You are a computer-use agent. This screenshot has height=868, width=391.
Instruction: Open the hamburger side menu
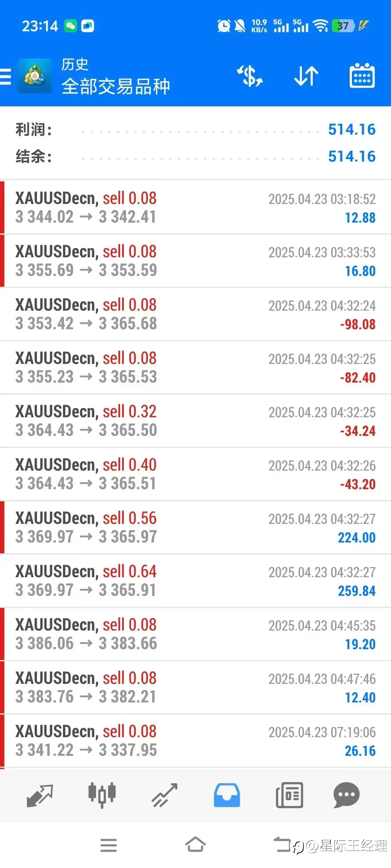point(6,77)
